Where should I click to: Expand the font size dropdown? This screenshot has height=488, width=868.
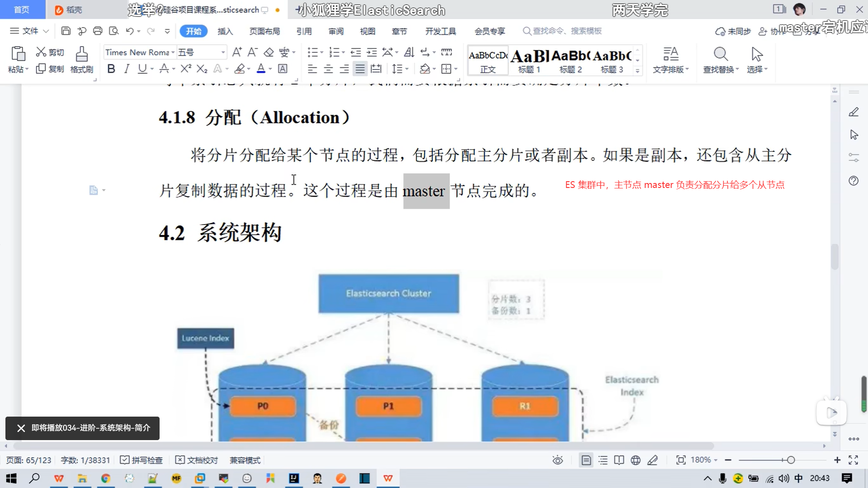click(223, 52)
